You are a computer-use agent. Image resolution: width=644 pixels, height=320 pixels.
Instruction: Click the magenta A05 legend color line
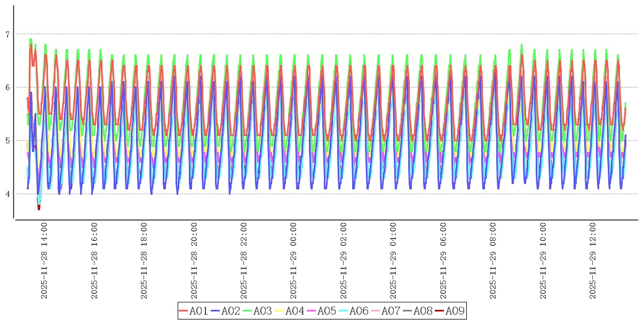pos(312,311)
